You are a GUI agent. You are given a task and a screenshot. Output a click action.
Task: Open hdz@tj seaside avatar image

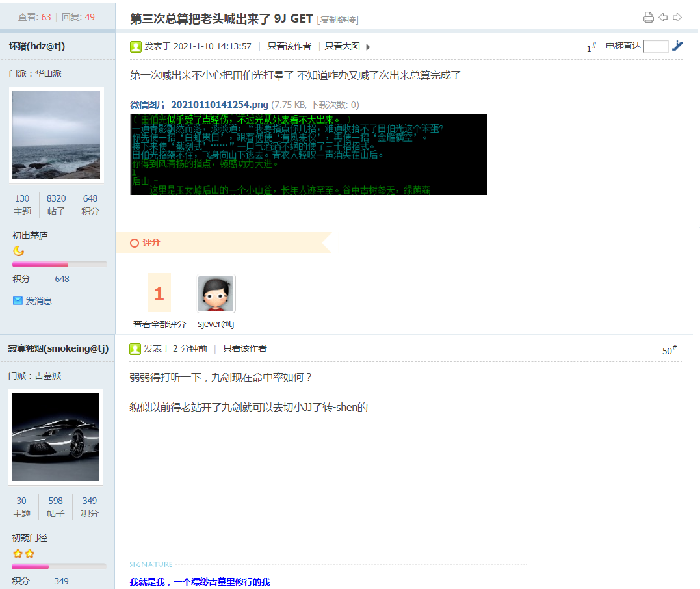57,135
